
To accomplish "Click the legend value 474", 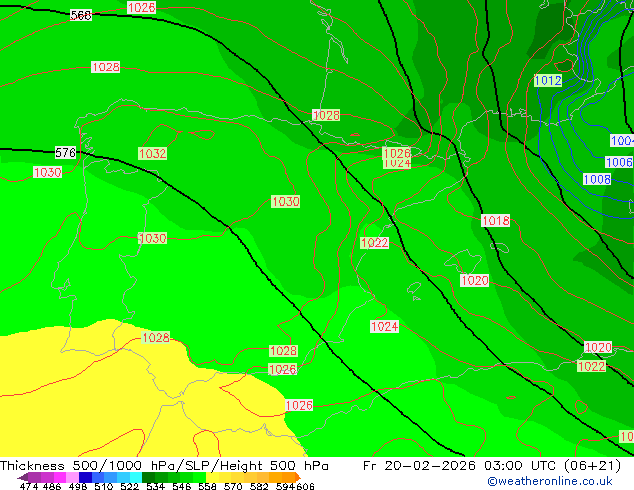I will 29,486.
